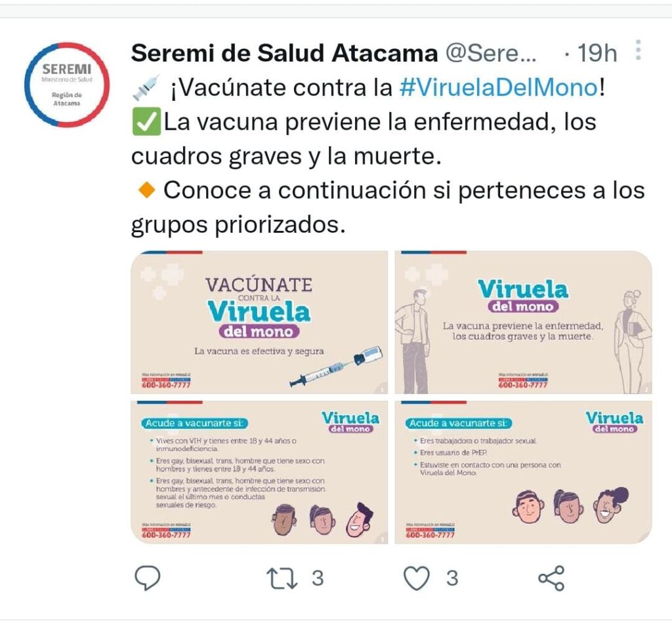
Task: Open the share icon menu
Action: tap(551, 578)
